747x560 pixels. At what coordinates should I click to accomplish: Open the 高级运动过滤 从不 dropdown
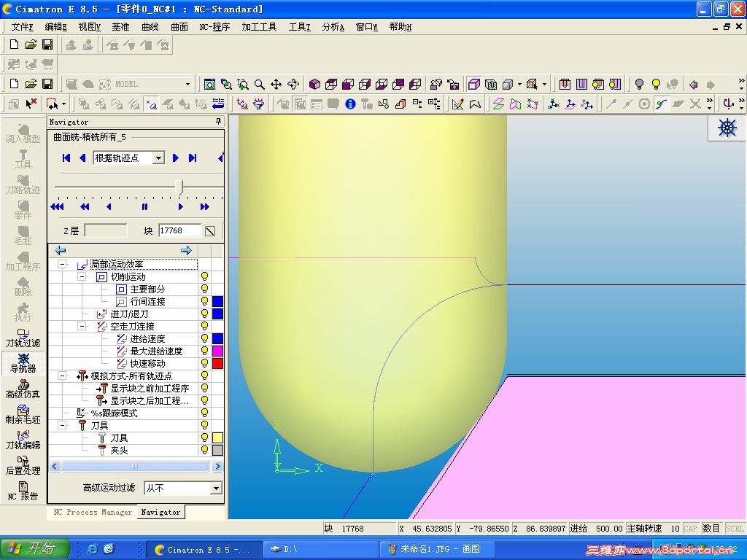216,488
